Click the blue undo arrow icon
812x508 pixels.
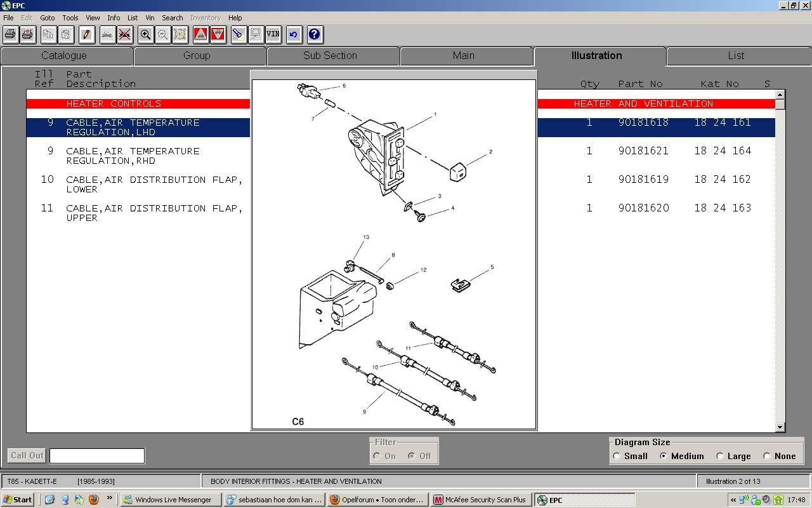tap(293, 34)
